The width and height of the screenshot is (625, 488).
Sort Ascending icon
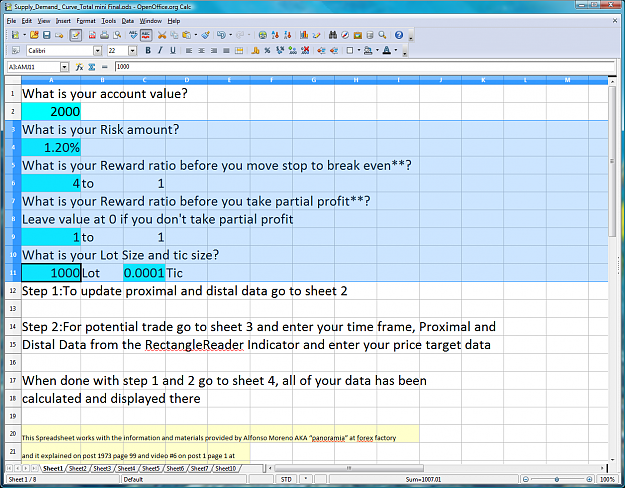pos(275,35)
